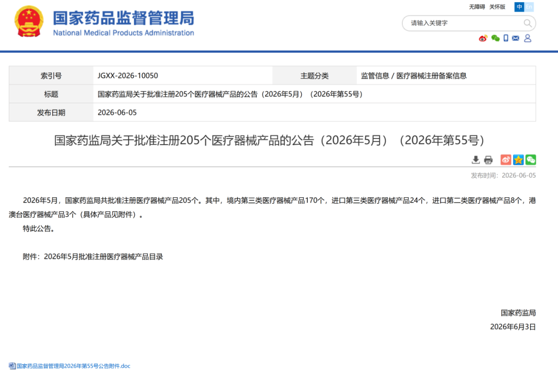Click 监管信息 / 医疗器械注册备案信息 category
This screenshot has width=558, height=392.
tap(413, 76)
